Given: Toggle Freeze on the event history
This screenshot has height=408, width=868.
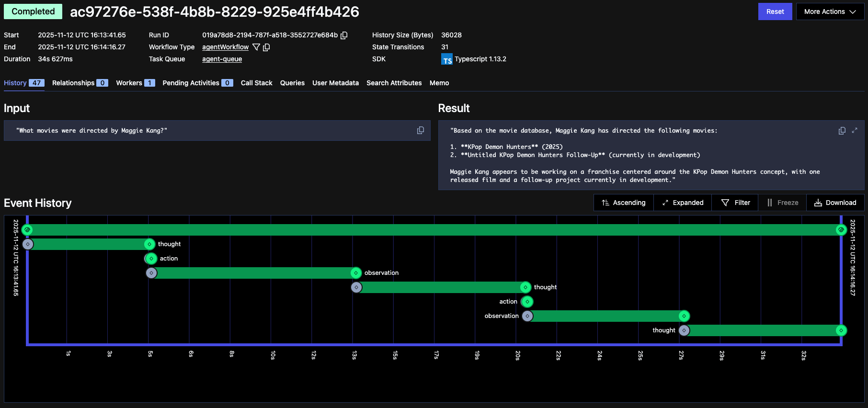Looking at the screenshot, I should click(783, 203).
